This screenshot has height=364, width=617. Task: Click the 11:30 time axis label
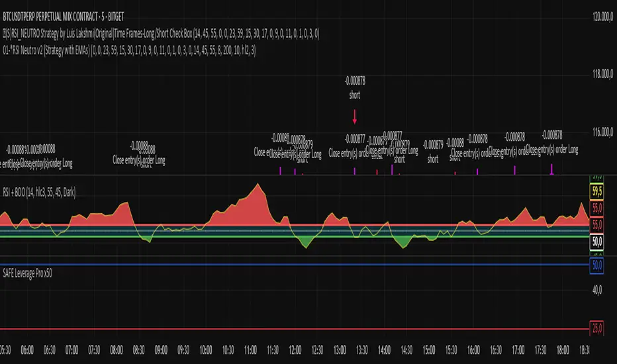[x=273, y=349]
